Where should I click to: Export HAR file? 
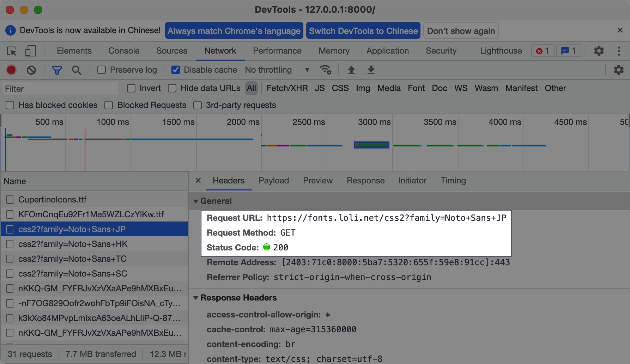point(371,70)
